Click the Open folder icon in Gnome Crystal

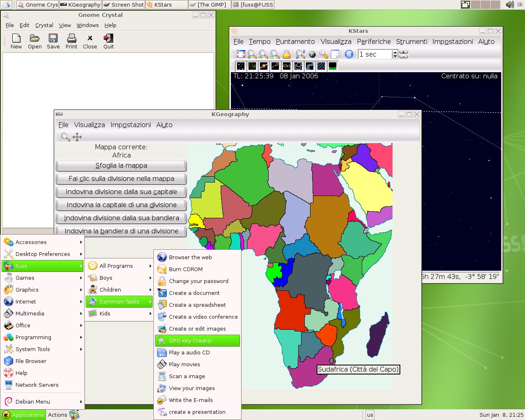34,39
